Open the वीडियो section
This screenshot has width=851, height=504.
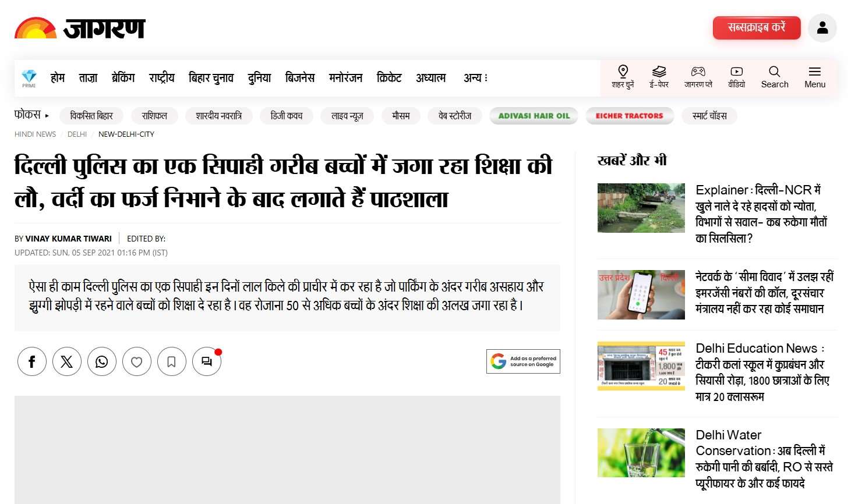tap(736, 77)
